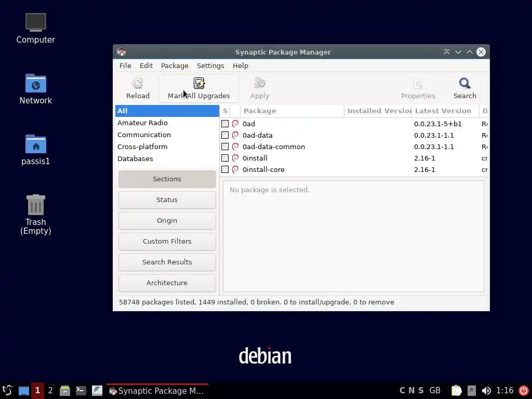The width and height of the screenshot is (532, 399).
Task: Sort by Latest Version column header
Action: pyautogui.click(x=445, y=111)
